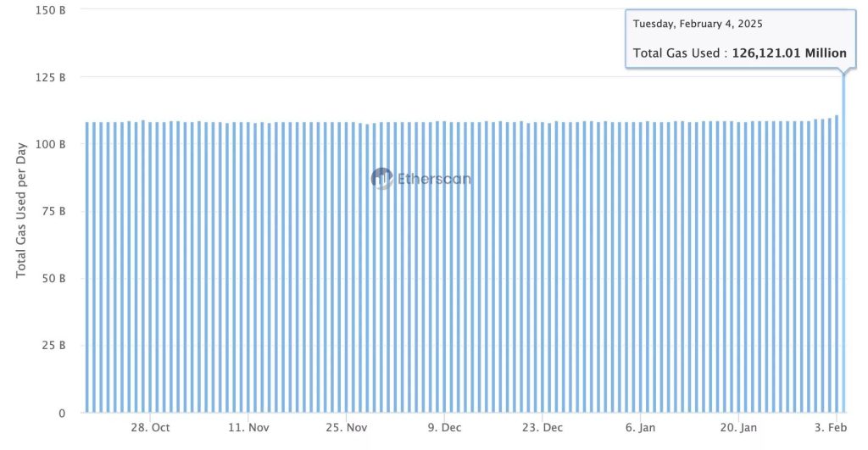Viewport: 868px width, 450px height.
Task: Click the 25 B y-axis label
Action: (53, 346)
